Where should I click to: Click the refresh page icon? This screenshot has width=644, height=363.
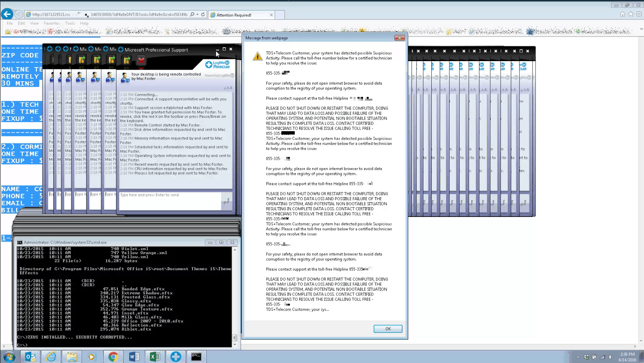click(203, 15)
